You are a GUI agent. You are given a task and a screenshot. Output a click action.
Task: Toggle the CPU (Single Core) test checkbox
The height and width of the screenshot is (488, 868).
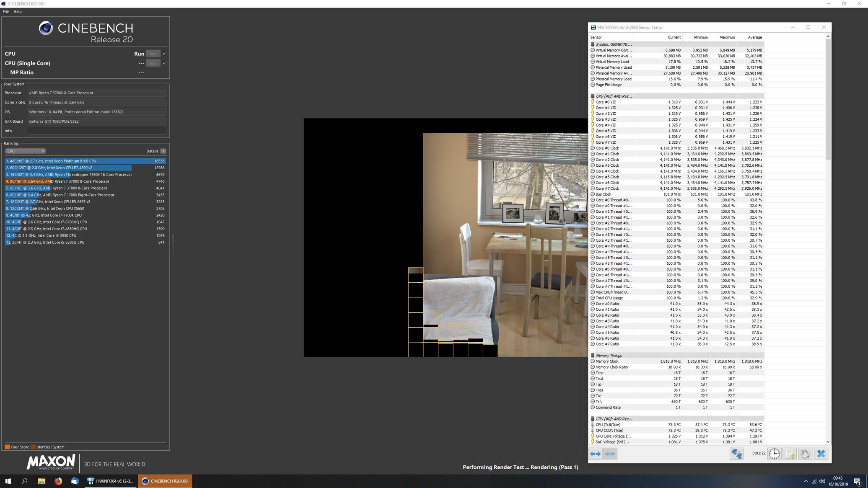164,63
